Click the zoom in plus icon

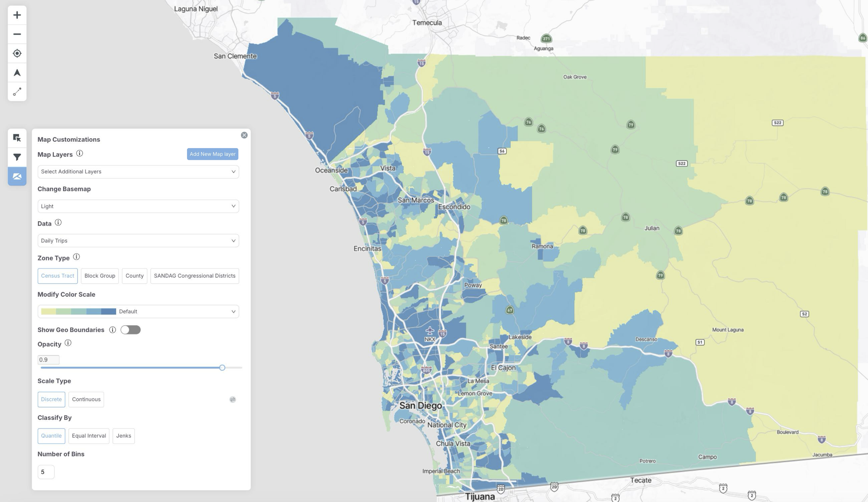pos(17,15)
